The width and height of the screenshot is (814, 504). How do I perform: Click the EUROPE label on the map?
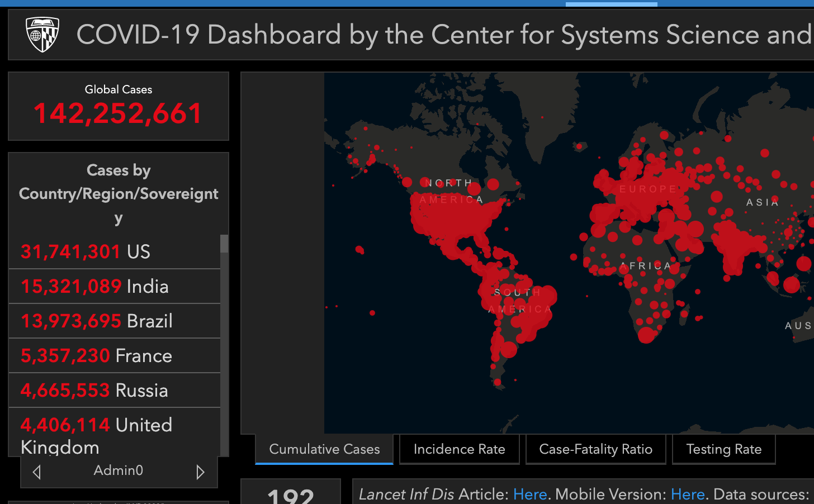(648, 189)
